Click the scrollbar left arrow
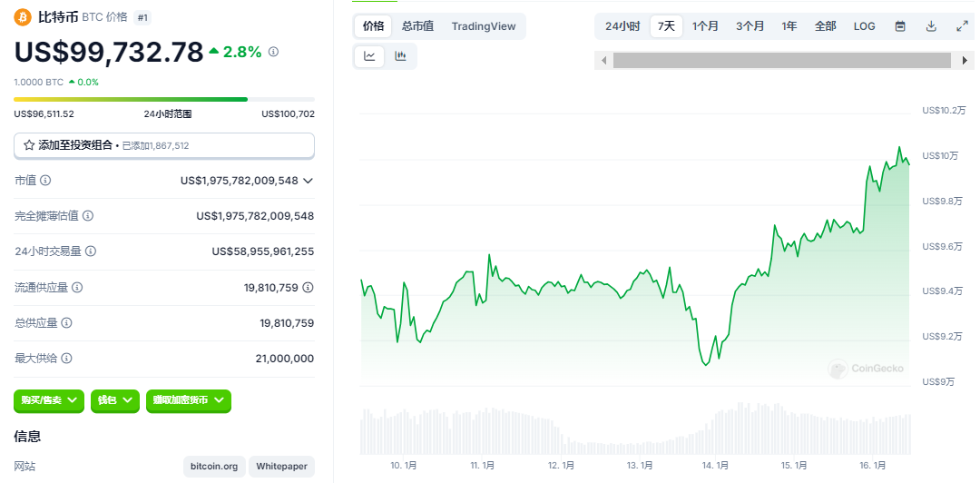 [x=603, y=61]
